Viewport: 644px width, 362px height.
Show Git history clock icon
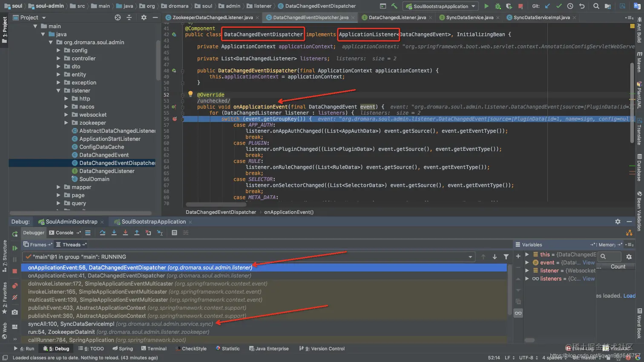tap(570, 6)
